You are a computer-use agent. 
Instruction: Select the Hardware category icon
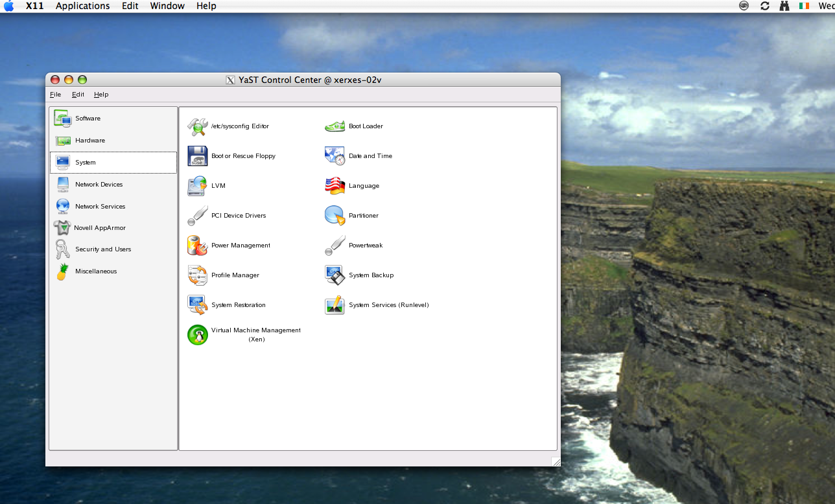63,141
